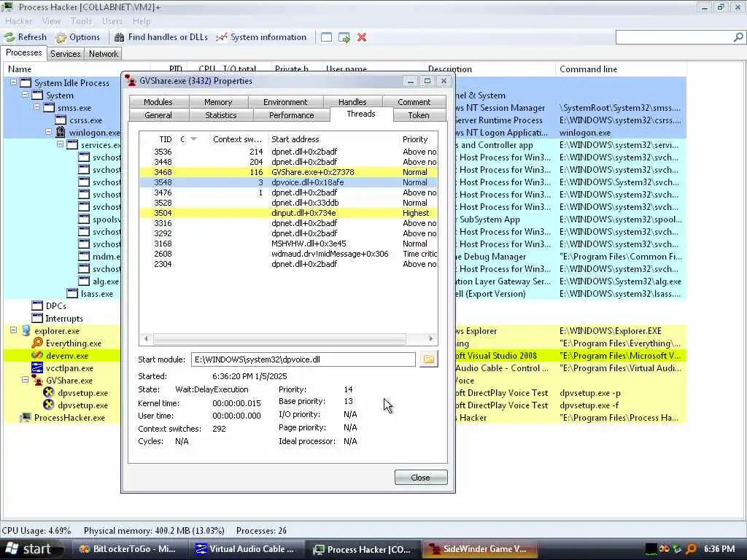Collapse the GVShare.exe tree node
Image resolution: width=747 pixels, height=560 pixels.
click(26, 379)
